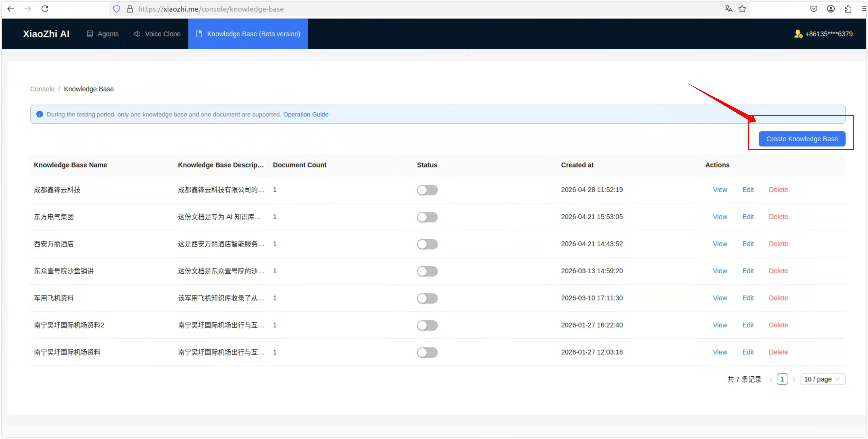Open the tracking protection shield icon

tap(117, 9)
